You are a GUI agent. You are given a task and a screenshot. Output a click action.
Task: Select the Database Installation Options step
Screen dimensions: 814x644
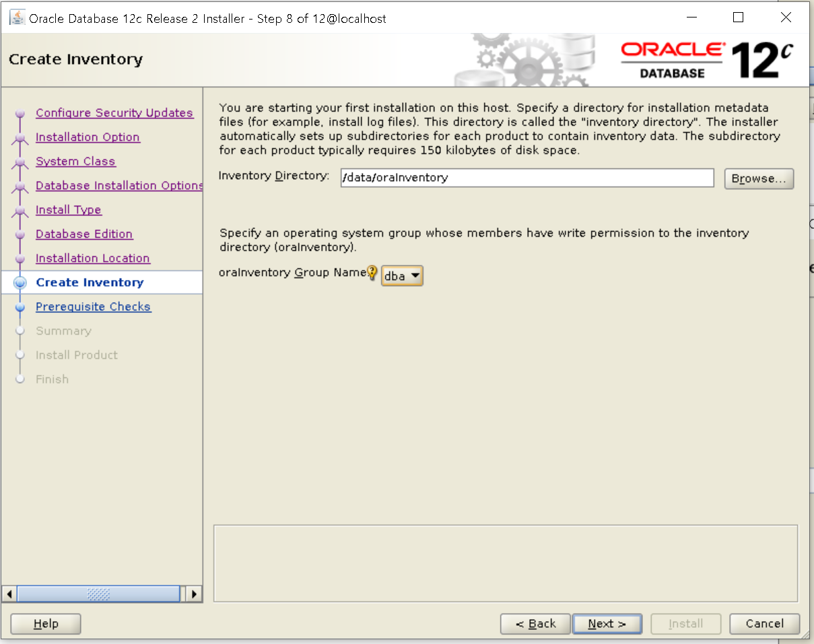tap(119, 186)
